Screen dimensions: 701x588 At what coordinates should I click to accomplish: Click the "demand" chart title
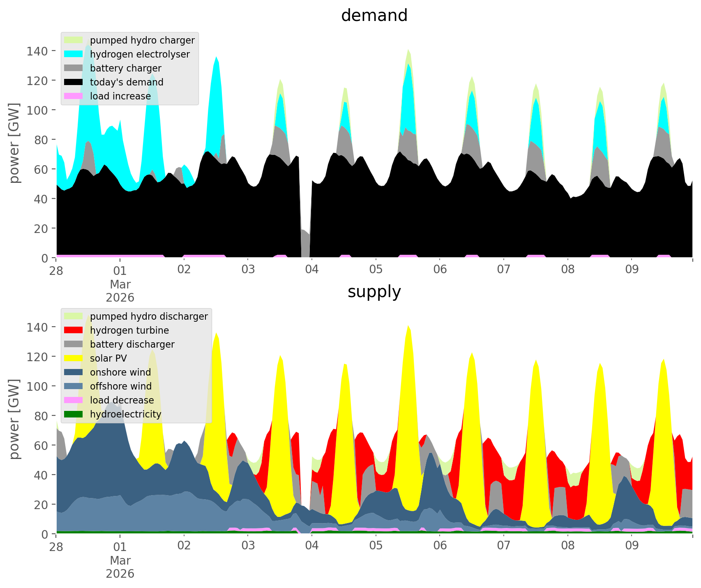(x=374, y=16)
